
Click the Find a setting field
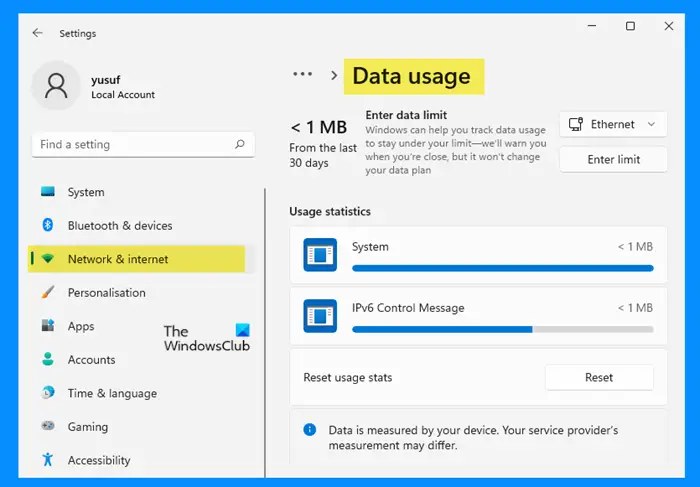pyautogui.click(x=143, y=144)
